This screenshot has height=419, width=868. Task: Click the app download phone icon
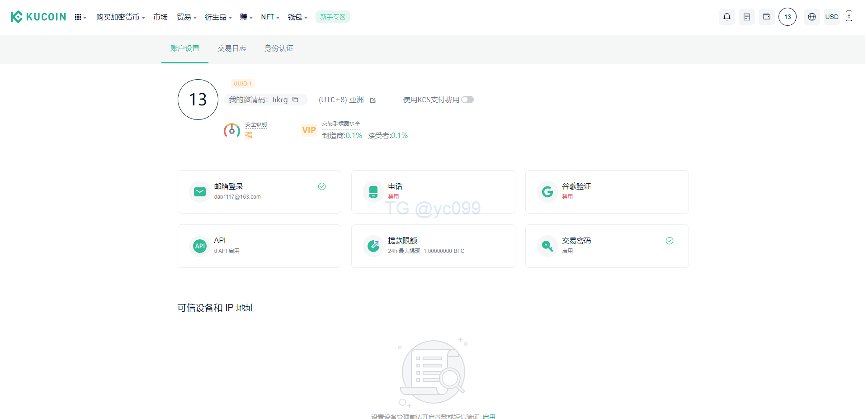tap(849, 16)
